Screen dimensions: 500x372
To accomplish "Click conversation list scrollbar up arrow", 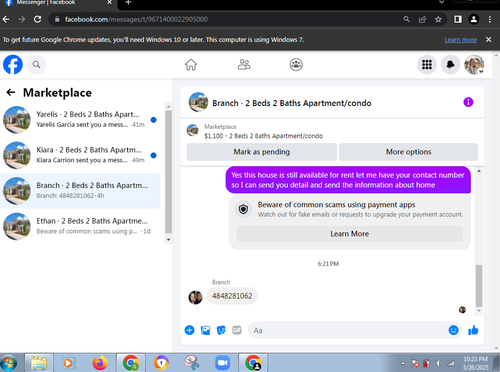I will [x=168, y=107].
